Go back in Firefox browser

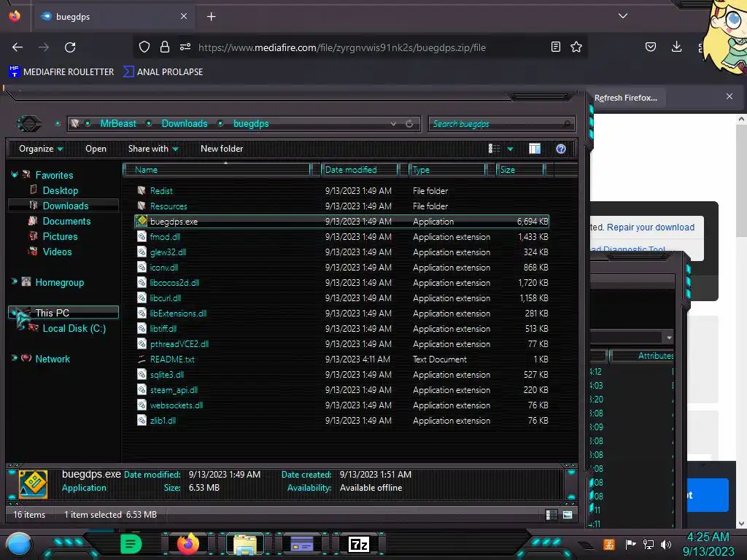point(18,47)
